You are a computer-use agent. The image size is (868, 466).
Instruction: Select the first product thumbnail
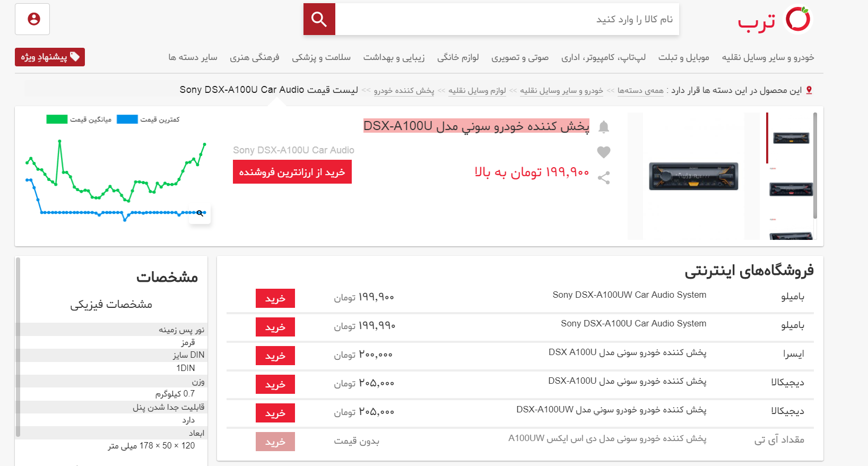pyautogui.click(x=791, y=139)
